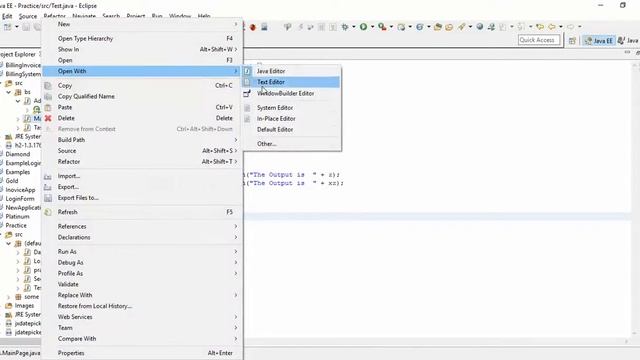Viewport: 640px width, 360px height.
Task: Click the globe web browser toolbar icon
Action: coord(480,27)
